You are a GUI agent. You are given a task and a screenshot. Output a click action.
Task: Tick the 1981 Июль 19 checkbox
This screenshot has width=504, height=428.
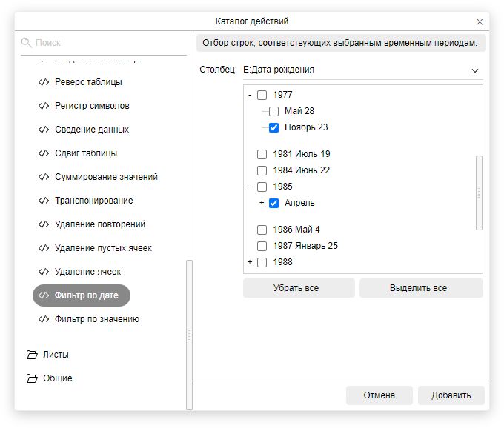pyautogui.click(x=262, y=154)
